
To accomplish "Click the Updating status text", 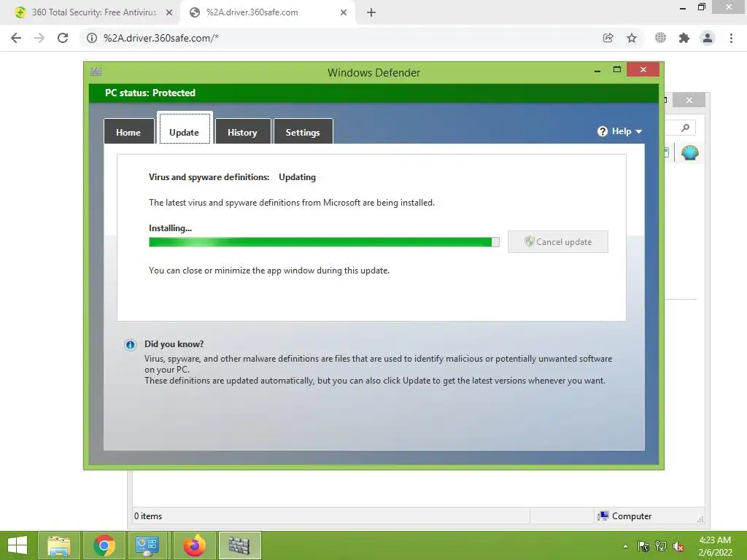I will (298, 177).
